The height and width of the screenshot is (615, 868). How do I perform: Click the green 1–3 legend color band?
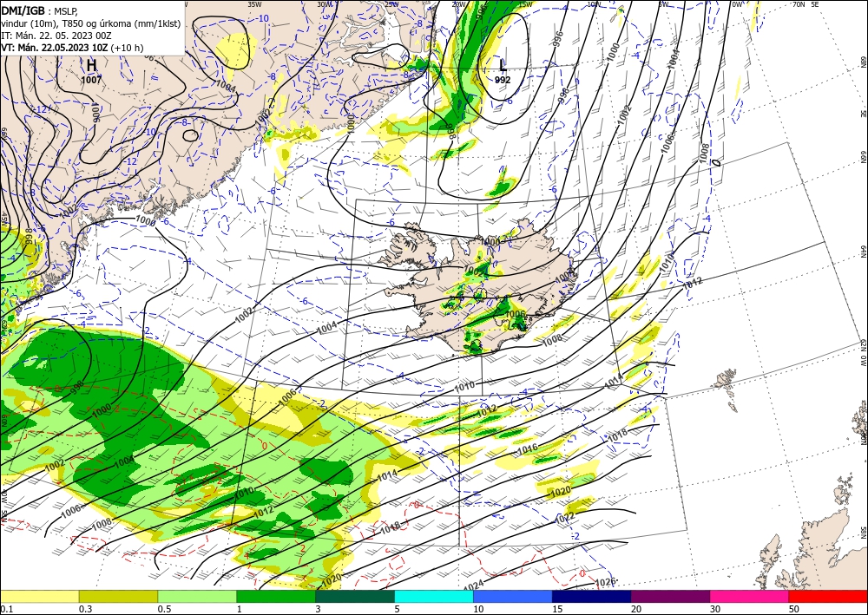(276, 596)
